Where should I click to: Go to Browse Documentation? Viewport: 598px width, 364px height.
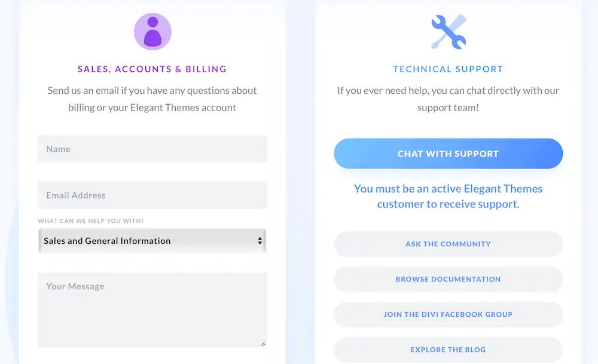(448, 279)
